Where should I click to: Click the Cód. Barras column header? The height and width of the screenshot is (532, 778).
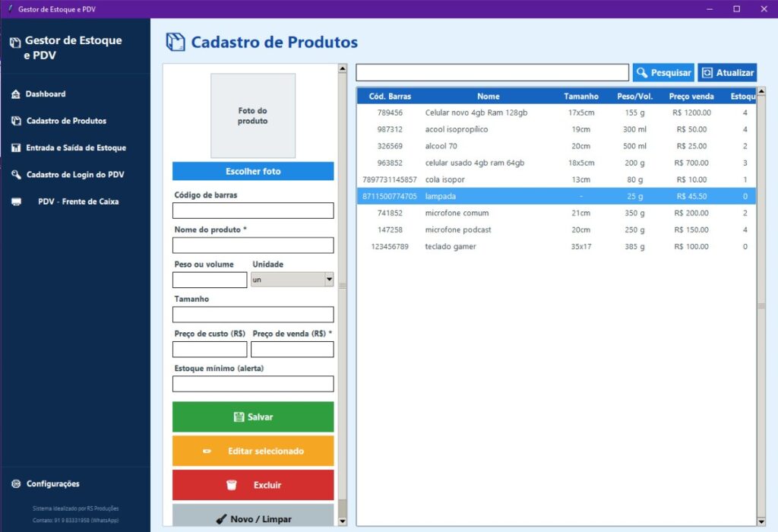390,97
